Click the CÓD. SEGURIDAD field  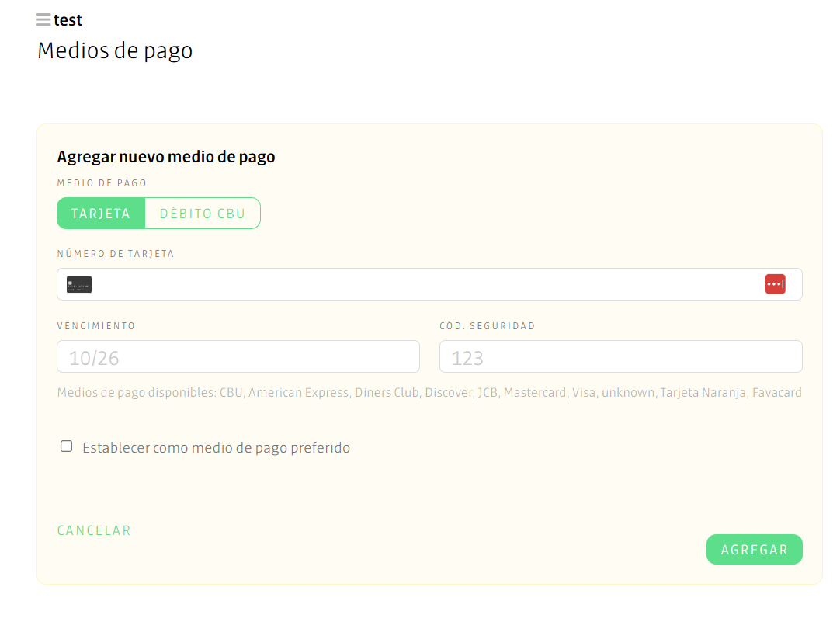pyautogui.click(x=621, y=356)
